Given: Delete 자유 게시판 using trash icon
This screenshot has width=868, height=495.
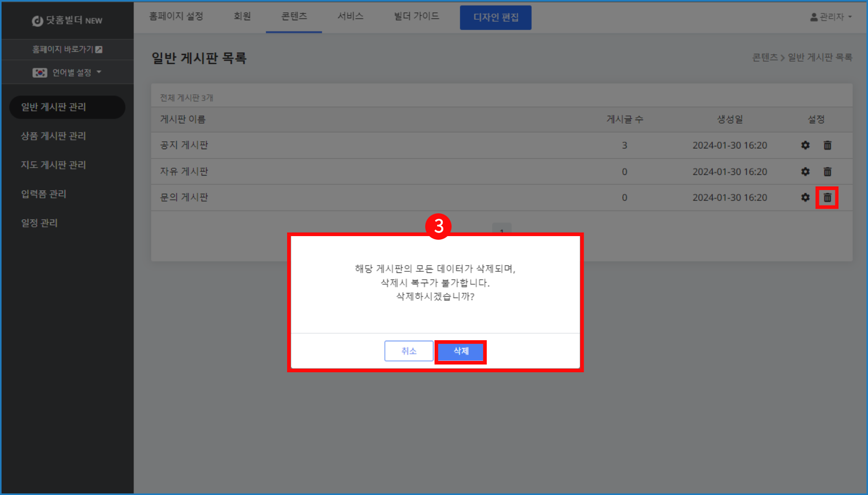Looking at the screenshot, I should tap(827, 171).
